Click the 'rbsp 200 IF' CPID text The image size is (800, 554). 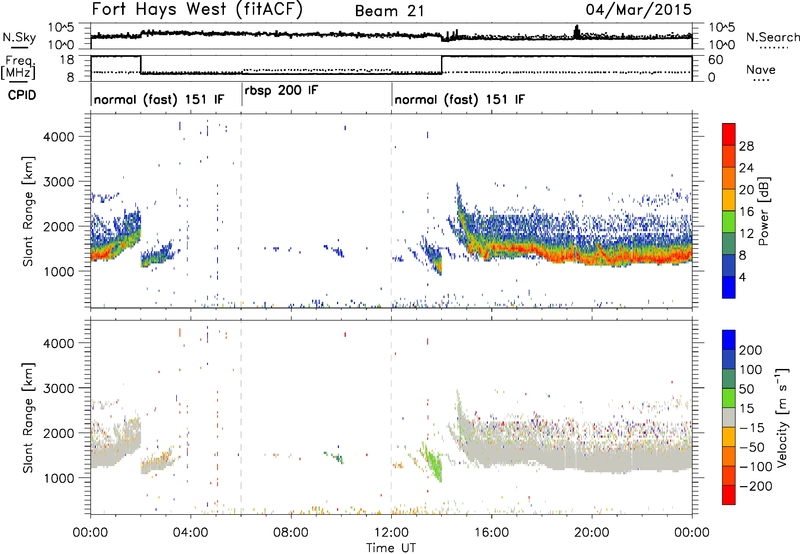[x=281, y=91]
